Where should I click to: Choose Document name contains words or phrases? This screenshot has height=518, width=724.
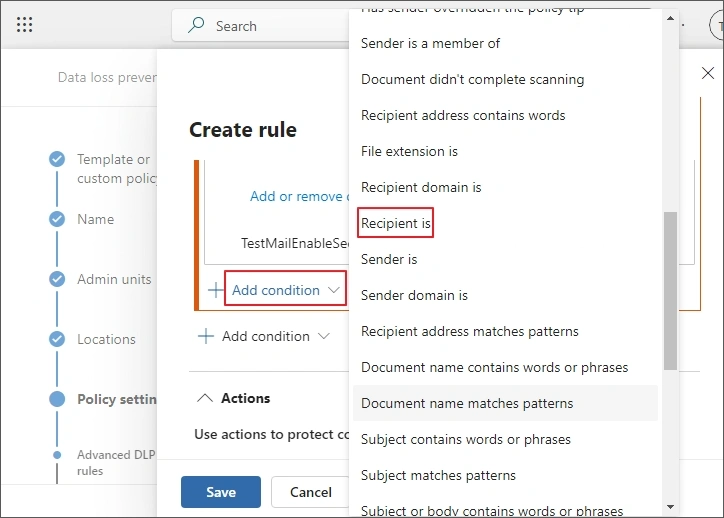[506, 367]
